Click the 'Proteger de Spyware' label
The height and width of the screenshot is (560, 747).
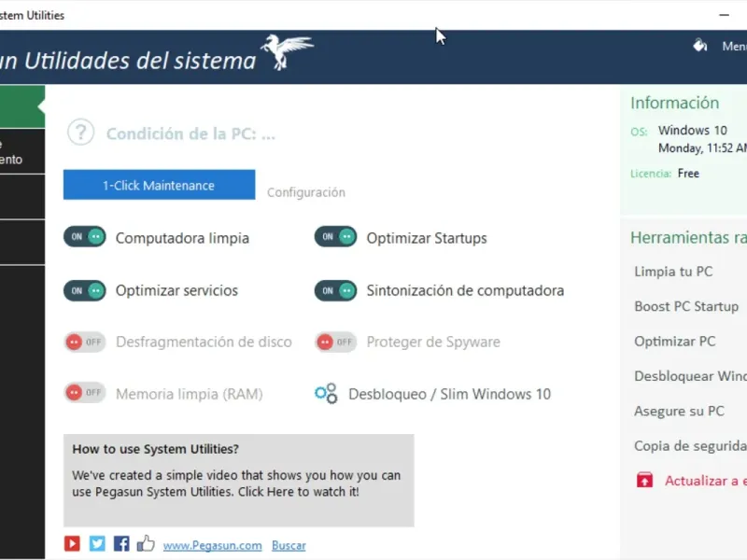(433, 342)
